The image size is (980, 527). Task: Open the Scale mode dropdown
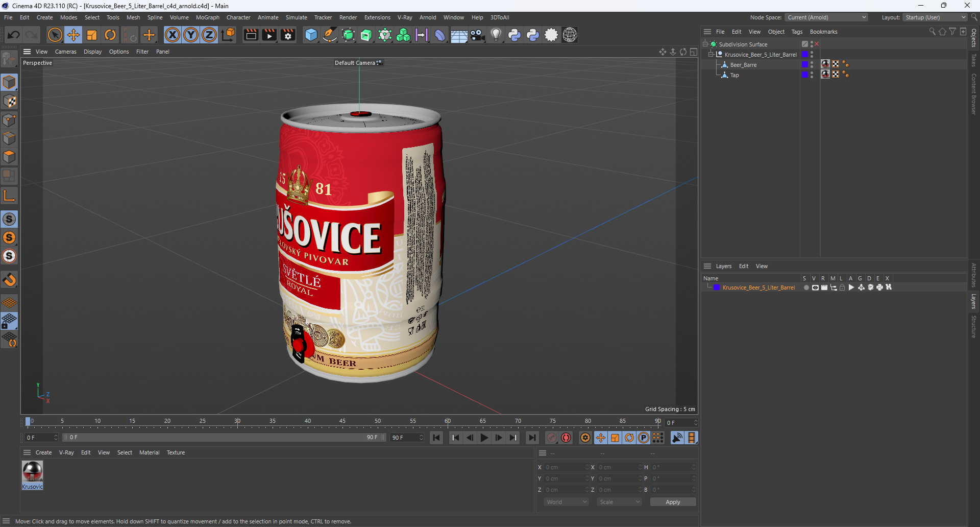pyautogui.click(x=619, y=502)
